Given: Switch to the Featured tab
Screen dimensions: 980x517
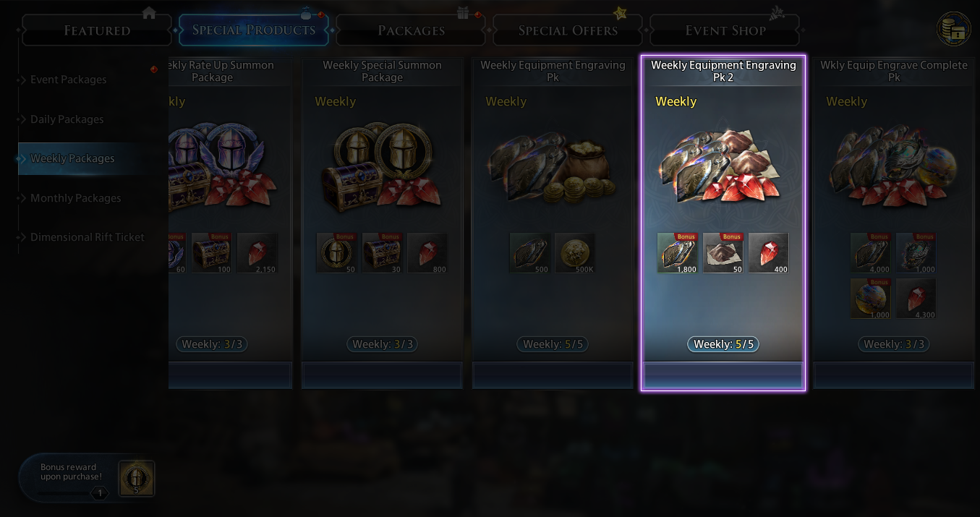Looking at the screenshot, I should (98, 30).
